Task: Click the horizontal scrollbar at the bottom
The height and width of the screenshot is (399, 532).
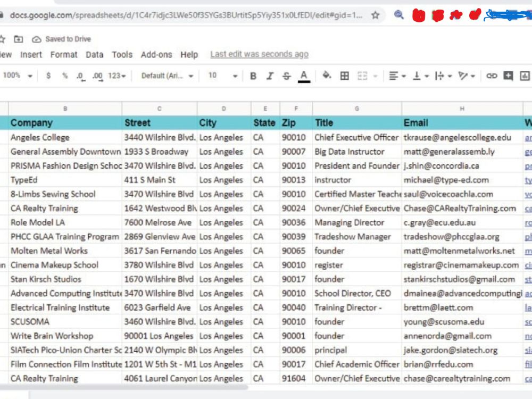Action: coord(124,387)
